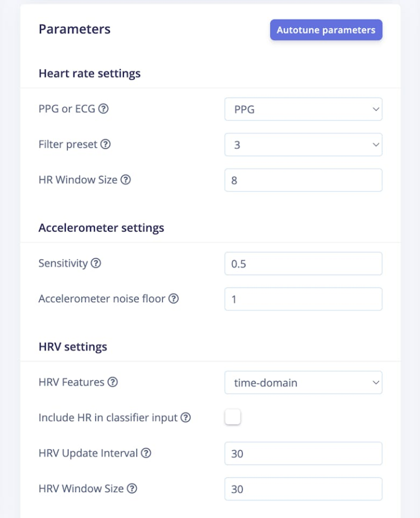Open the HRV Features time-domain dropdown
This screenshot has height=518, width=420.
click(x=303, y=383)
